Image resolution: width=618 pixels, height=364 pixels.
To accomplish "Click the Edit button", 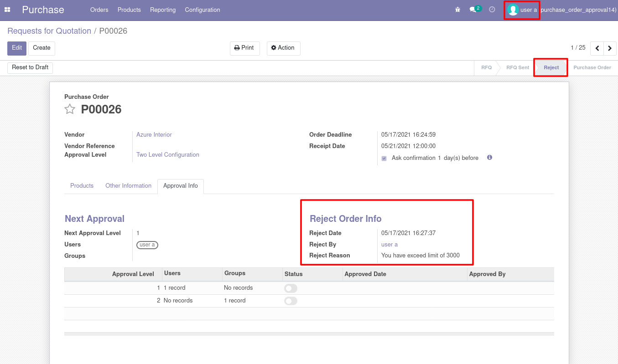I will [x=17, y=48].
